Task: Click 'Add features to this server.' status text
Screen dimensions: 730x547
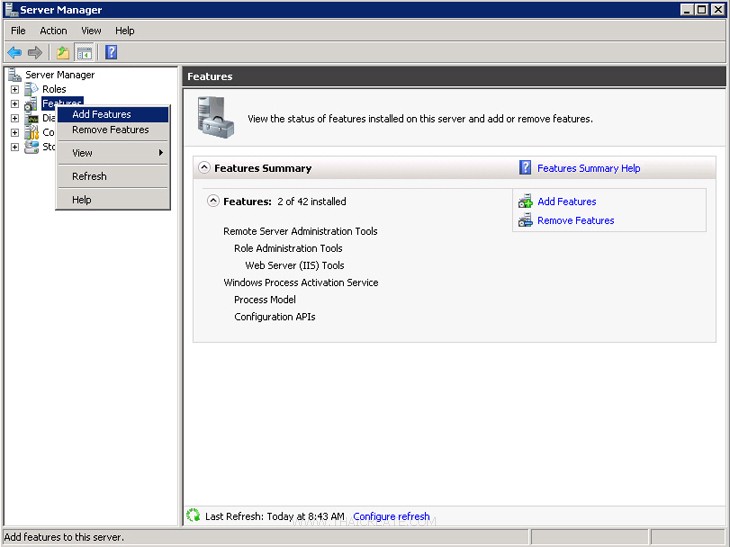Action: click(64, 537)
